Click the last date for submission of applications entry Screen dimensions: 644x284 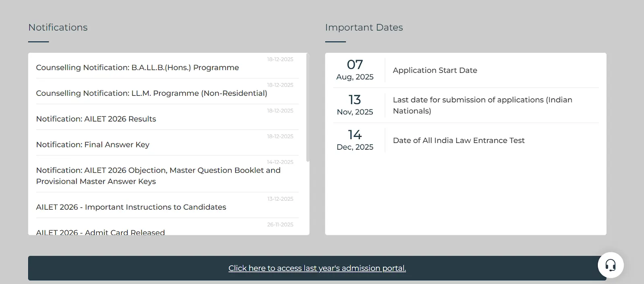(483, 105)
